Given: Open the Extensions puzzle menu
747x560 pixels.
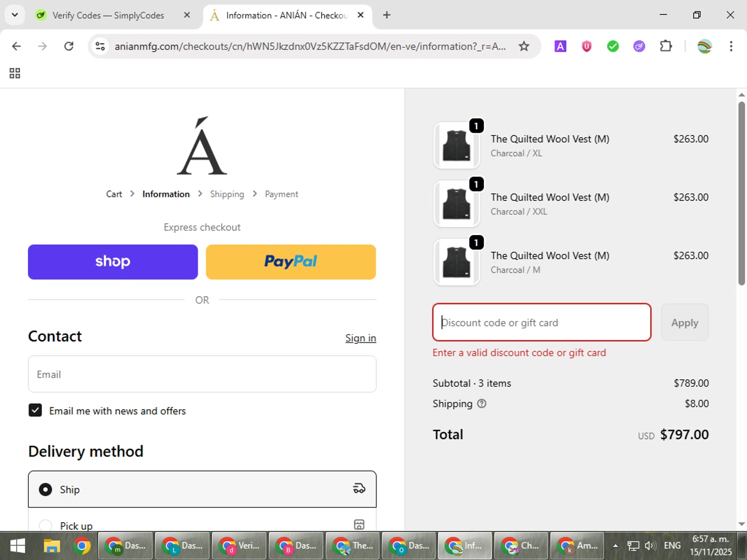Looking at the screenshot, I should point(666,46).
